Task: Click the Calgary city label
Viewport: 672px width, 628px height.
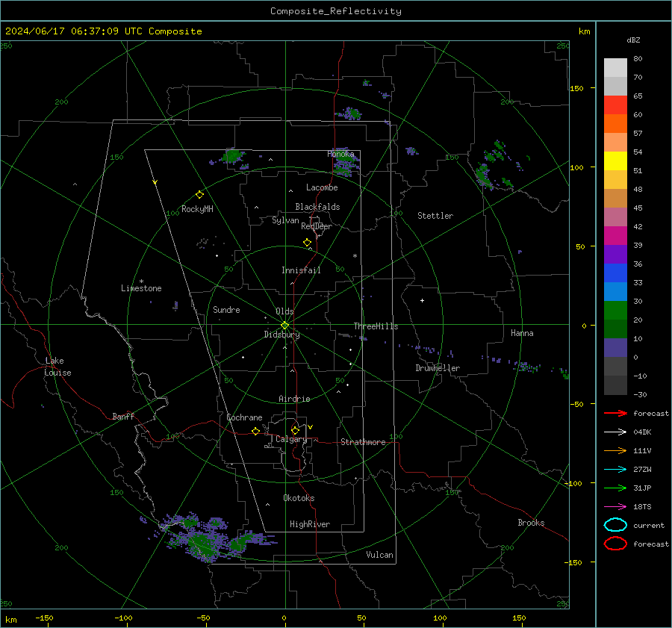Action: coord(291,439)
